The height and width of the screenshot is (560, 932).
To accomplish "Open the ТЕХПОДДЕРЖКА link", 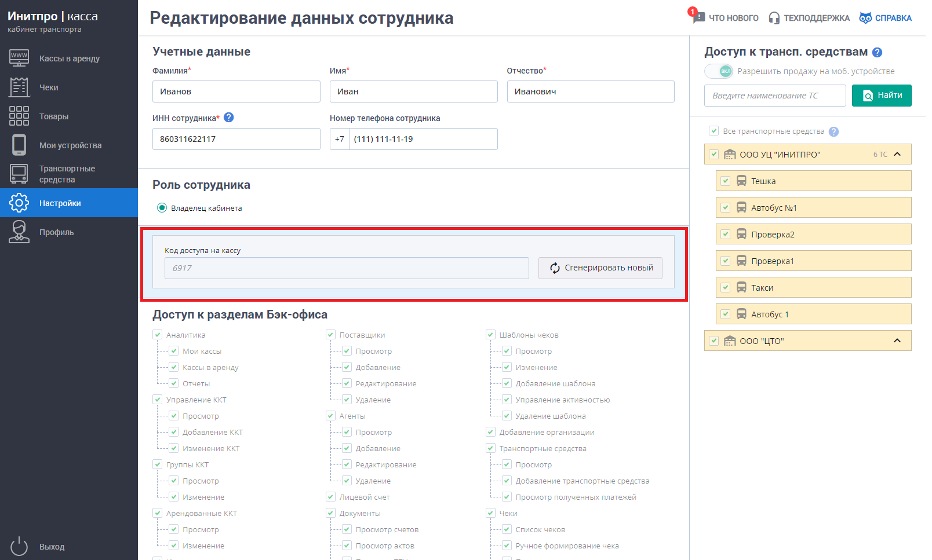I will tap(817, 18).
